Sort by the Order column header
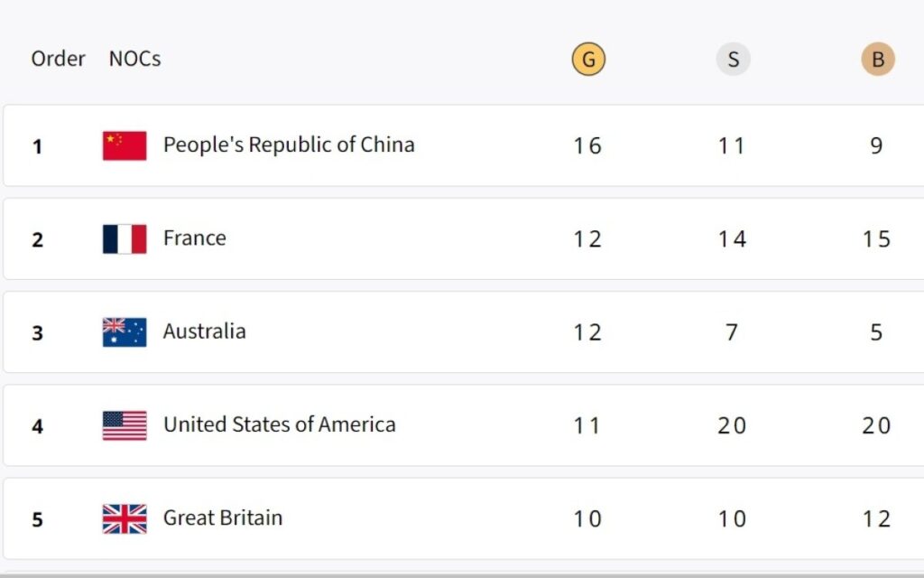 tap(58, 59)
